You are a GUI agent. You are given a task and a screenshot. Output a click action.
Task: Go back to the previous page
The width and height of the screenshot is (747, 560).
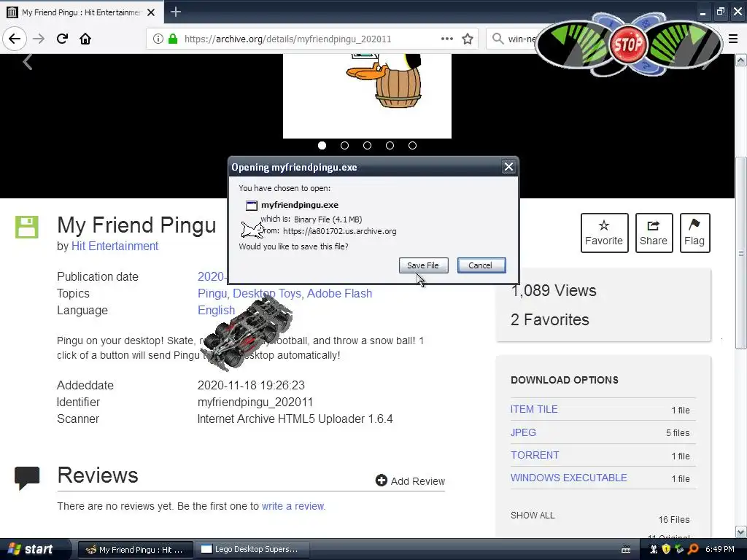pos(15,39)
